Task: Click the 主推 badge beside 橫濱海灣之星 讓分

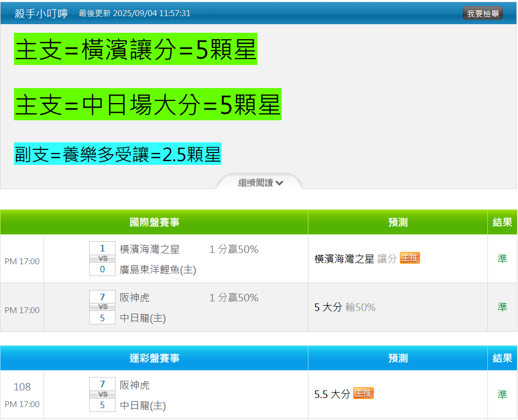Action: 409,258
